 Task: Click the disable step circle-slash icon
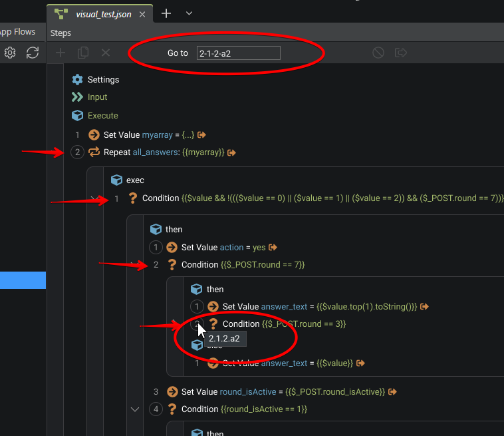(378, 53)
